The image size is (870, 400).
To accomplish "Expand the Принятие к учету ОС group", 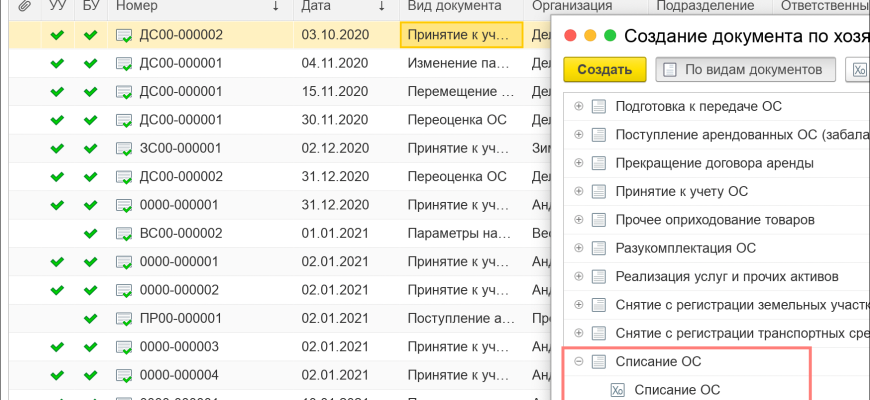I will tap(579, 191).
